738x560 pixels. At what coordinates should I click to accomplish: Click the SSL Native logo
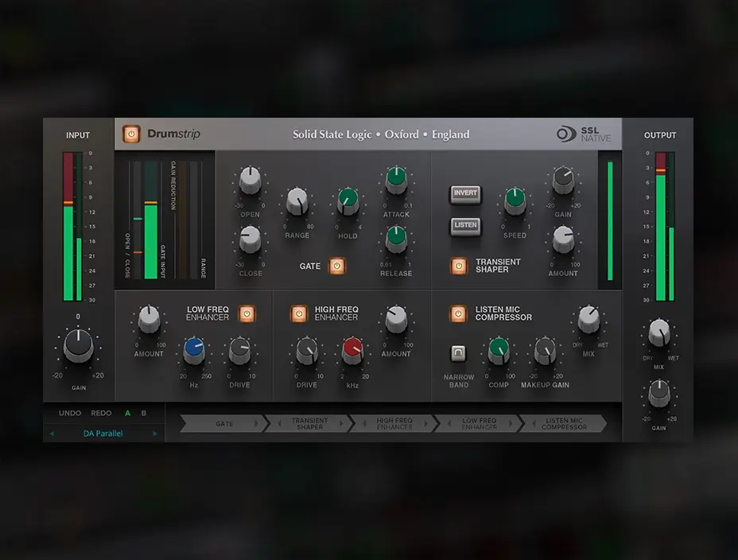pos(583,134)
